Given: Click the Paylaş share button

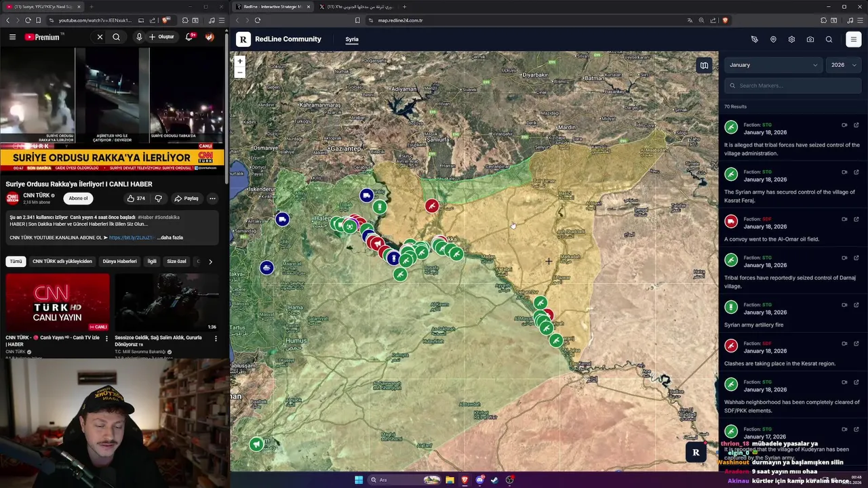Looking at the screenshot, I should point(186,199).
